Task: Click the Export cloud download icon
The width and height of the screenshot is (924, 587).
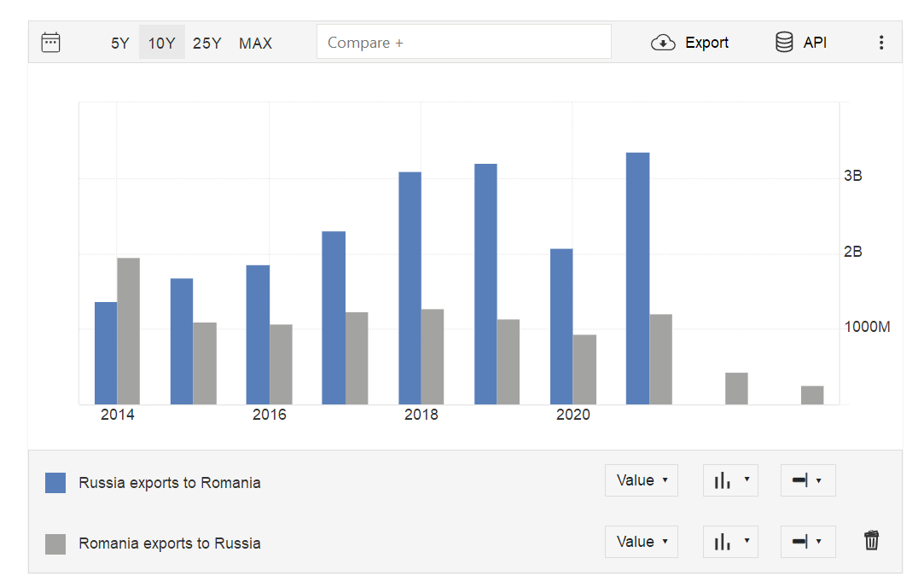Action: click(x=663, y=43)
